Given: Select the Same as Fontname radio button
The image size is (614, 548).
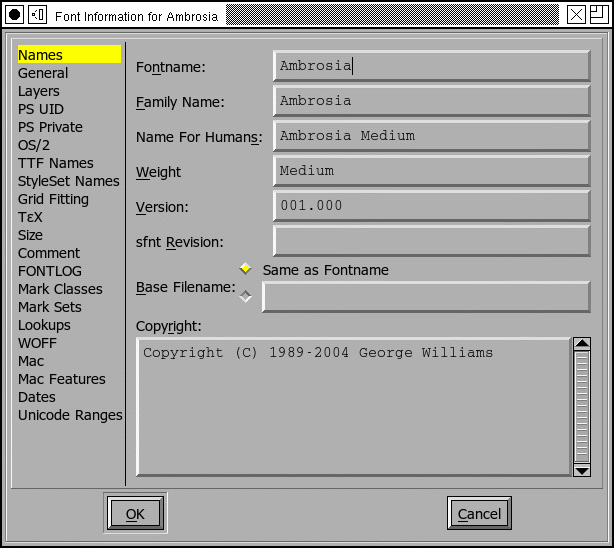Looking at the screenshot, I should coord(245,269).
